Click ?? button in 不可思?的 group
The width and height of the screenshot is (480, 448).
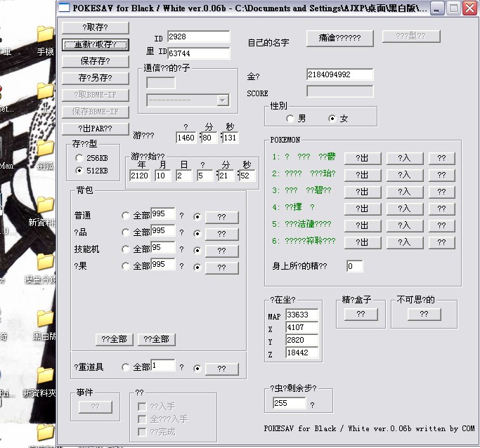pos(424,314)
